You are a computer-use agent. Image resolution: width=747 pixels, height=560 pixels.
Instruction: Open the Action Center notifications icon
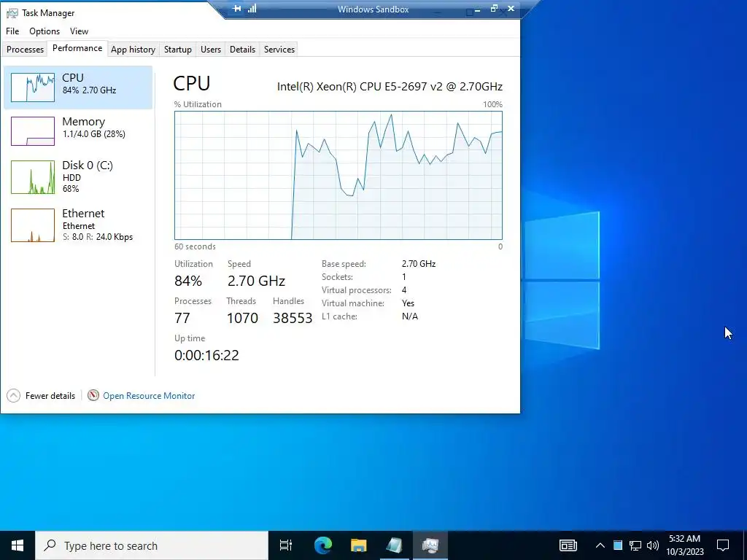tap(723, 545)
